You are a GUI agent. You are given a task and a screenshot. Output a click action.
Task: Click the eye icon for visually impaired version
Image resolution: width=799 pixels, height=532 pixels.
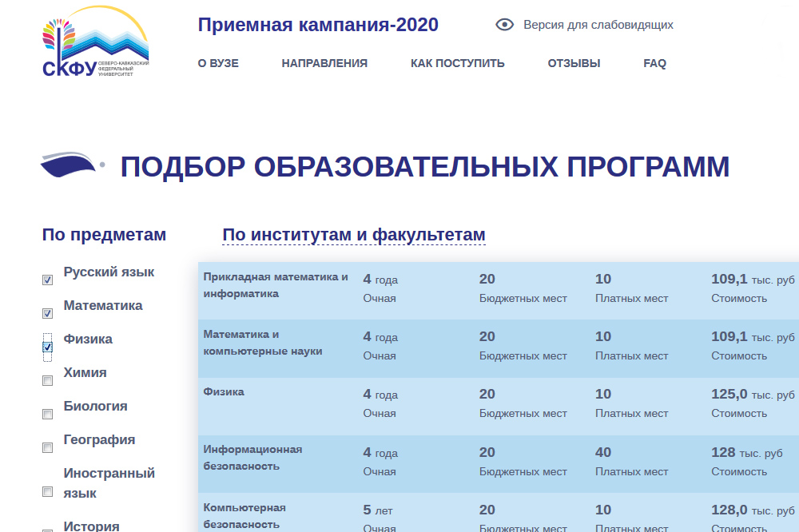tap(504, 25)
